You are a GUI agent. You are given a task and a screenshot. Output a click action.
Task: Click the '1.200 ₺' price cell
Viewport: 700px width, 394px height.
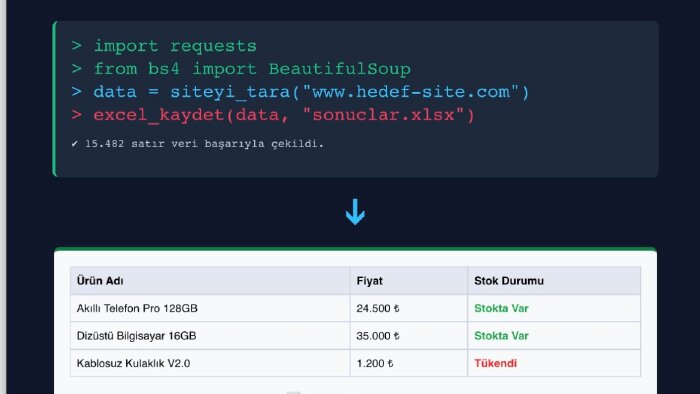click(408, 363)
